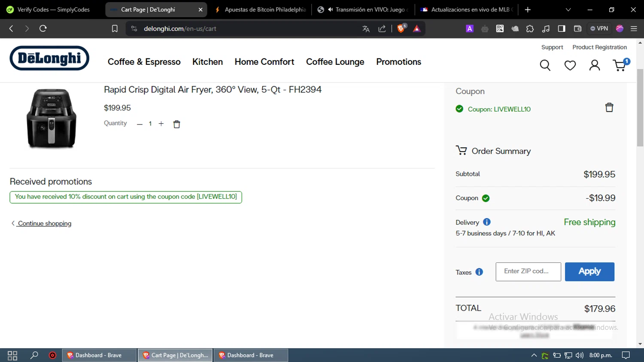Select the Coupon: LIVEWELL10 label
The width and height of the screenshot is (644, 362).
(x=499, y=109)
